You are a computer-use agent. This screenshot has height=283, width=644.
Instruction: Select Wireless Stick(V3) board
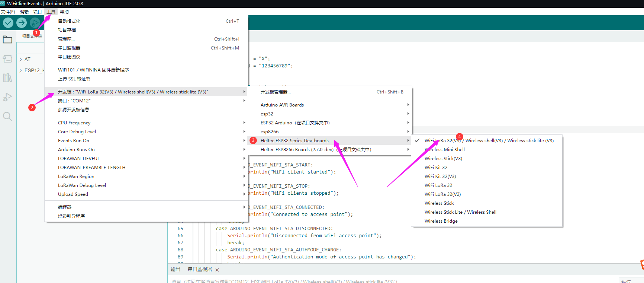tap(487, 159)
